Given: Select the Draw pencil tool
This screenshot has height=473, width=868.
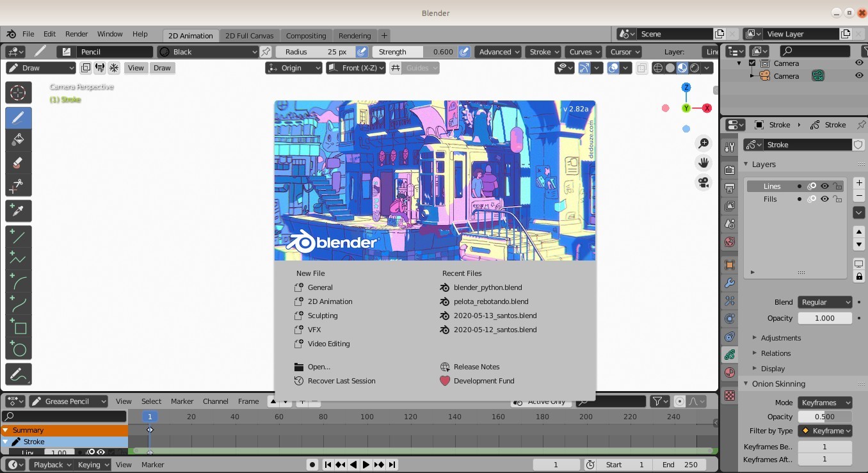Looking at the screenshot, I should pos(19,118).
